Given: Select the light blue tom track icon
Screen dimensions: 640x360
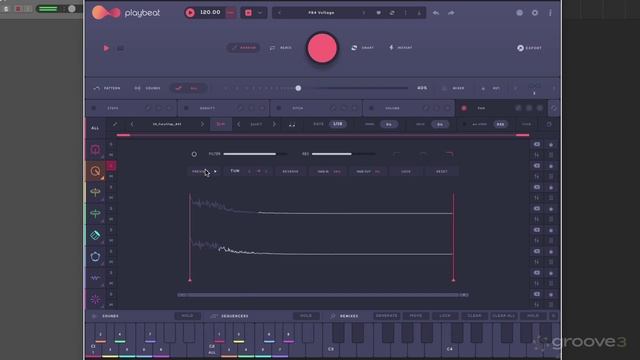Looking at the screenshot, I should [x=95, y=256].
